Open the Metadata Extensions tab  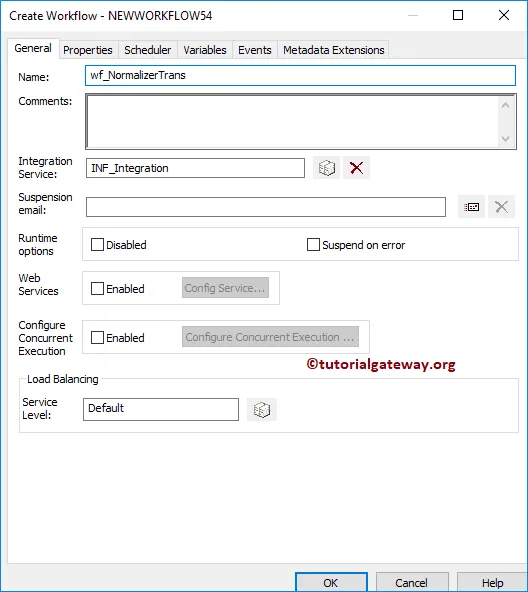[x=334, y=50]
